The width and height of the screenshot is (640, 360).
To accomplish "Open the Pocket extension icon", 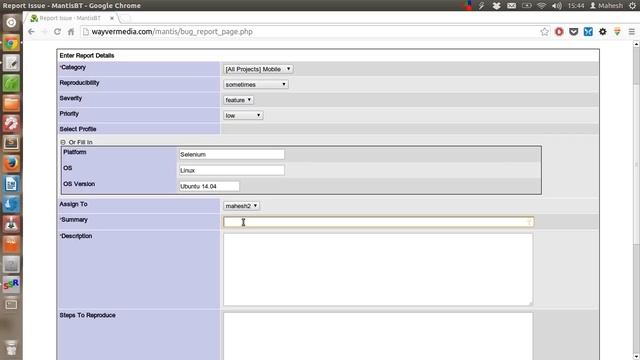I will click(x=573, y=31).
